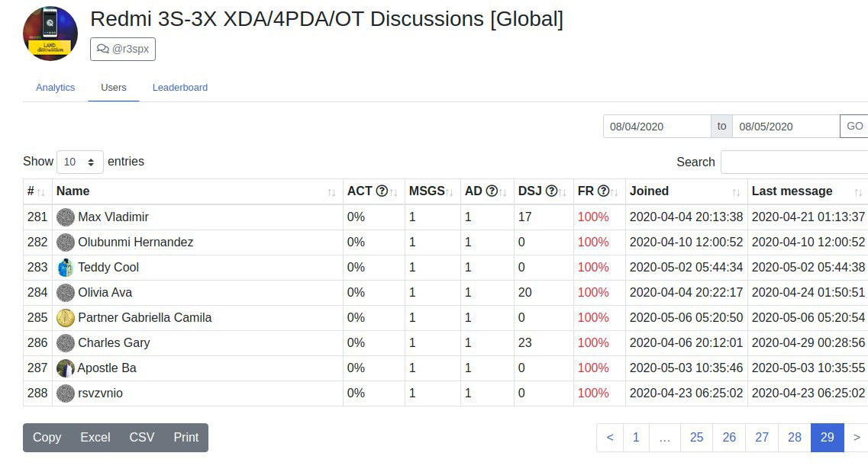868x469 pixels.
Task: Click the Copy export button
Action: pyautogui.click(x=47, y=438)
